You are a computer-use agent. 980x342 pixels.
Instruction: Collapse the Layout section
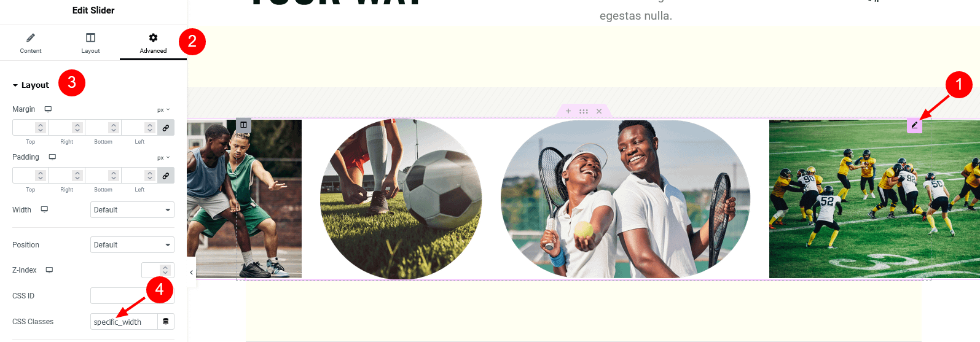pos(31,85)
